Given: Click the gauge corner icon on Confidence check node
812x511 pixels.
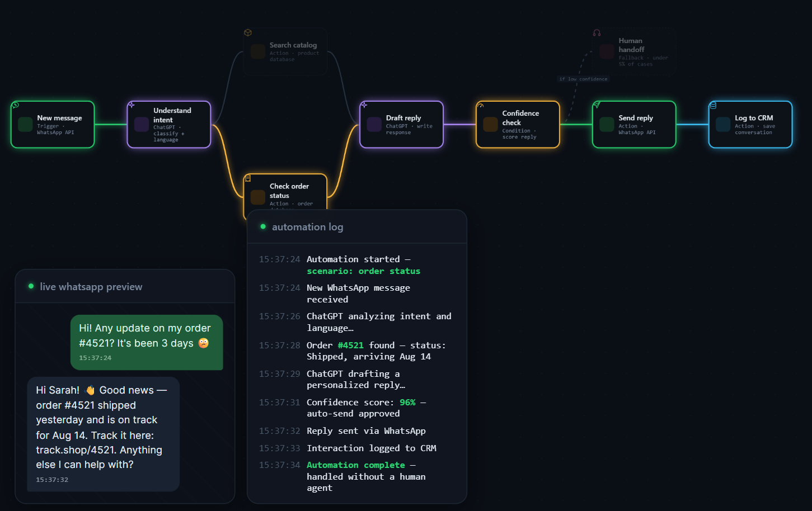Looking at the screenshot, I should click(x=481, y=105).
